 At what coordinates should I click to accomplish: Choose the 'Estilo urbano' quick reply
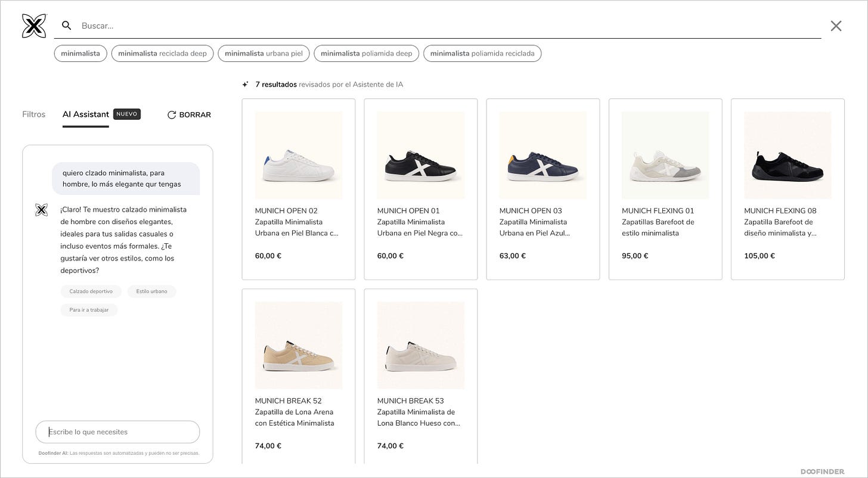tap(151, 291)
